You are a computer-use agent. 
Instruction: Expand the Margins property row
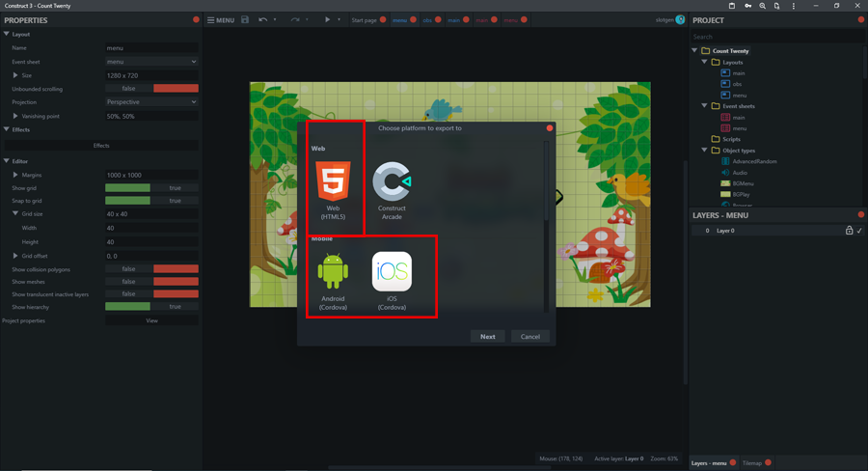15,175
